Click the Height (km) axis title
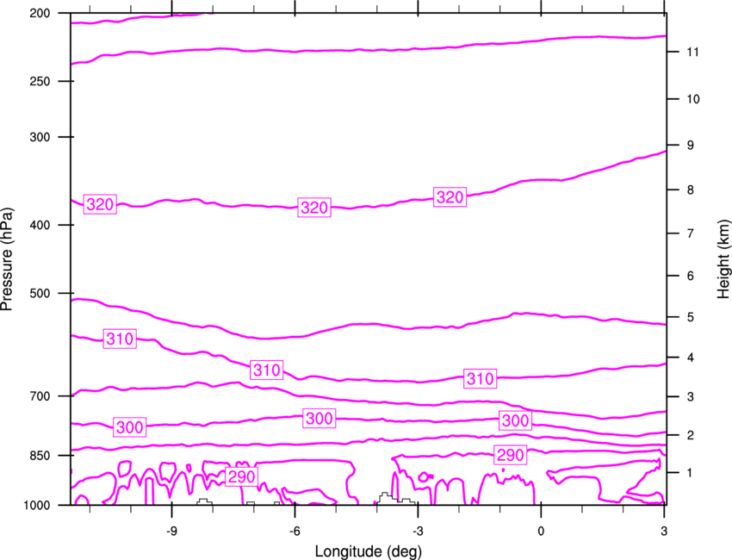732x560 pixels. pyautogui.click(x=723, y=259)
